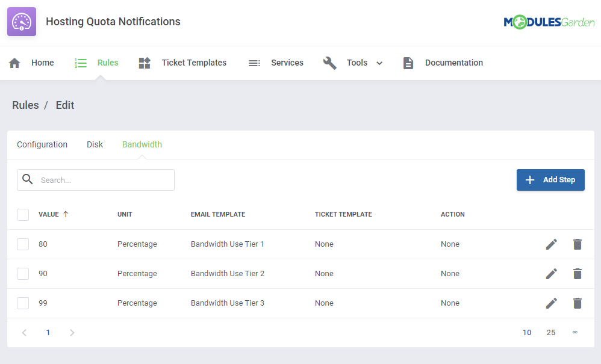Screen dimensions: 601x364
Task: Edit the 99 percentage step
Action: pos(551,303)
